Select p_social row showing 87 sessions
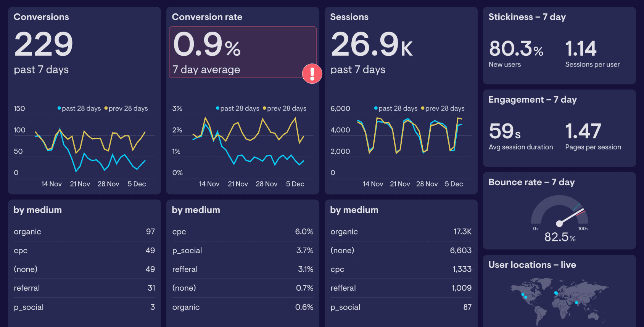Viewport: 644px width, 327px height. (x=401, y=307)
